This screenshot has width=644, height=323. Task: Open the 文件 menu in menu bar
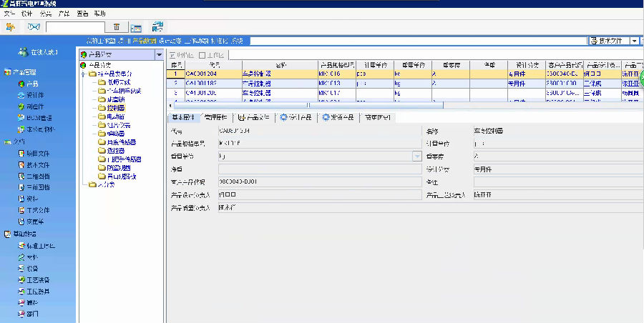9,14
